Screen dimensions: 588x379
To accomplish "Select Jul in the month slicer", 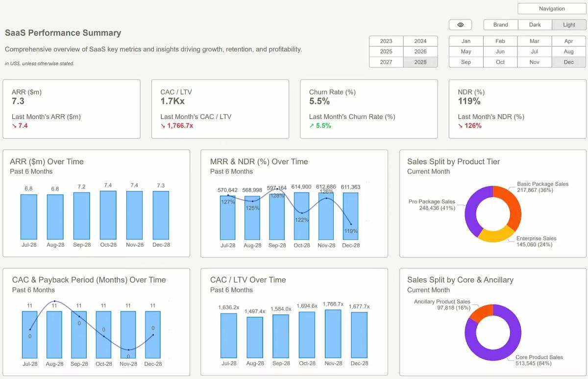I will pyautogui.click(x=535, y=51).
